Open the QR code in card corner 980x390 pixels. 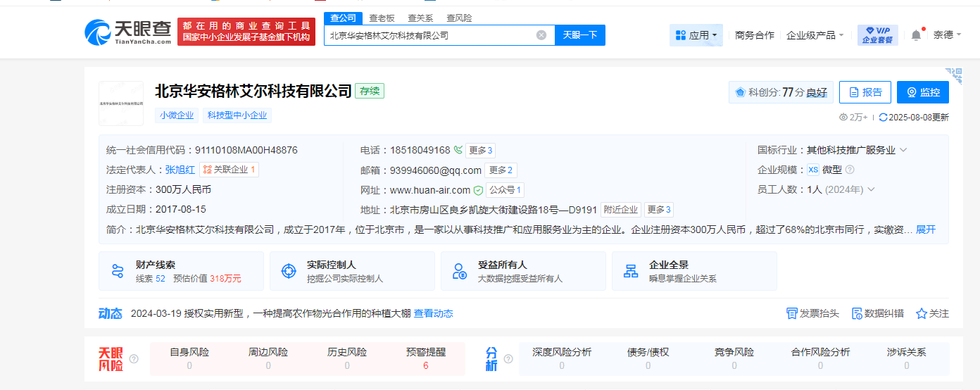click(x=954, y=75)
